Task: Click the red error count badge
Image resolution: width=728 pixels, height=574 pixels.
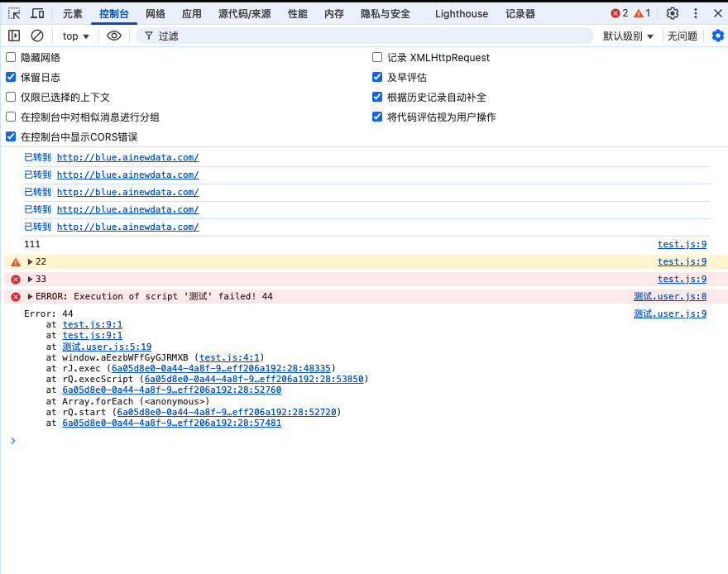Action: 619,13
